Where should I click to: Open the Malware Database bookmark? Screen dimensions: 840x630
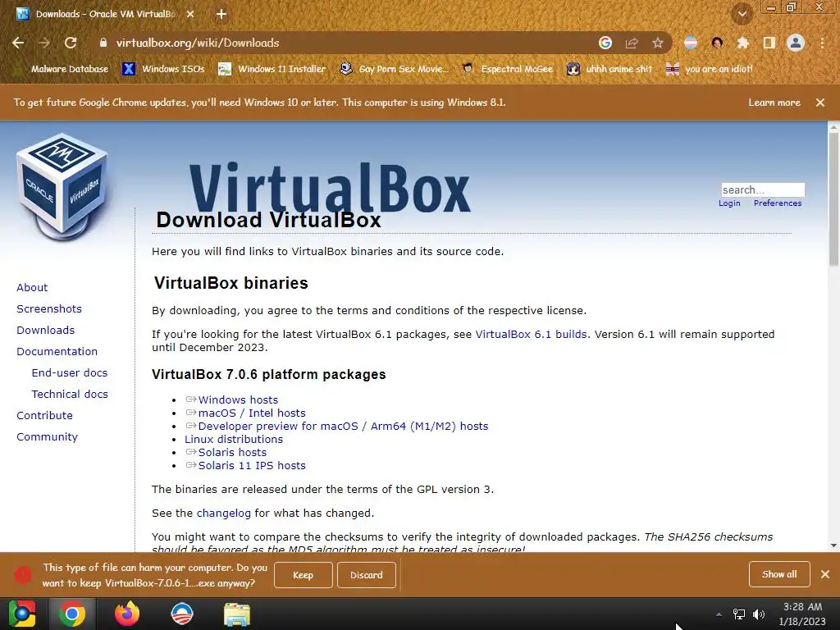click(x=62, y=69)
